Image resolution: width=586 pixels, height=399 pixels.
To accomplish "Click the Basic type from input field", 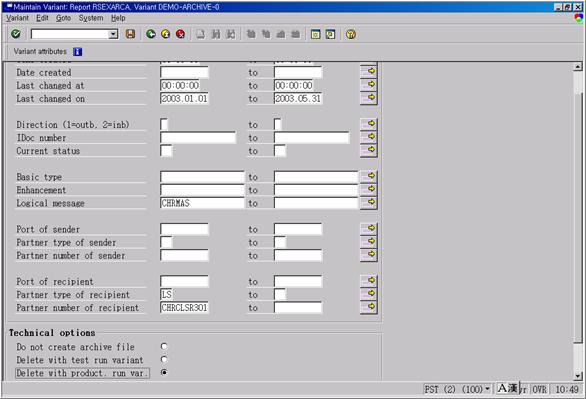I will click(x=202, y=177).
